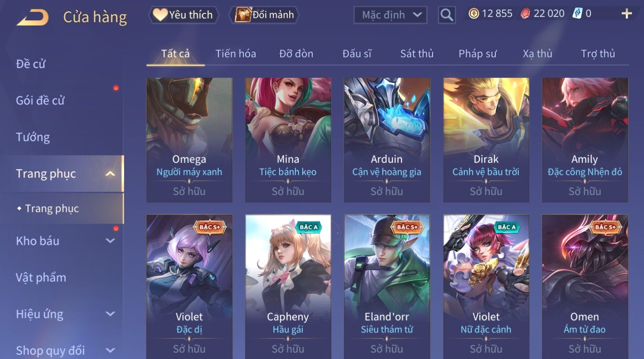Tap the heart icon for Yêu thích
Screen dimensions: 644x359
coord(160,15)
